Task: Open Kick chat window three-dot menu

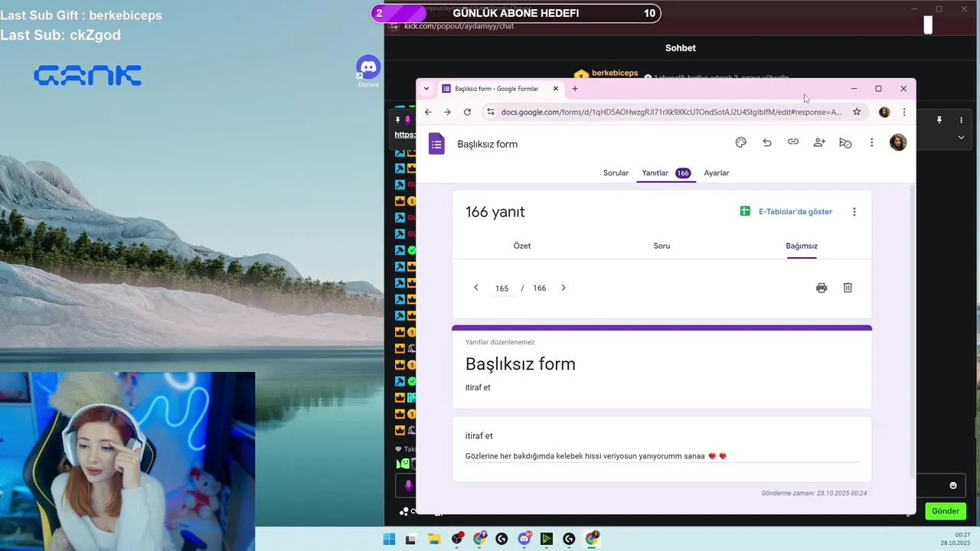Action: point(962,120)
